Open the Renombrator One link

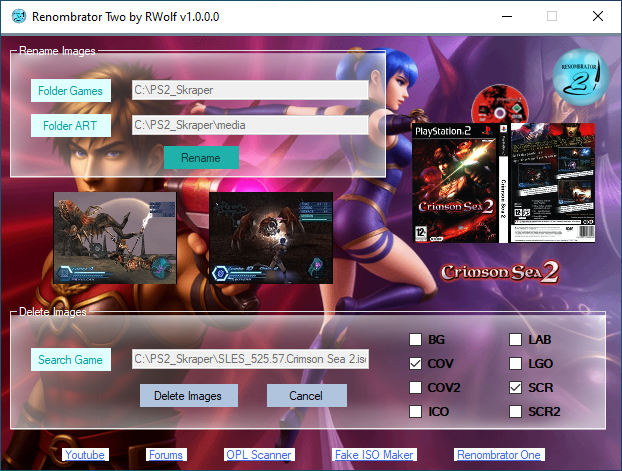(x=499, y=455)
